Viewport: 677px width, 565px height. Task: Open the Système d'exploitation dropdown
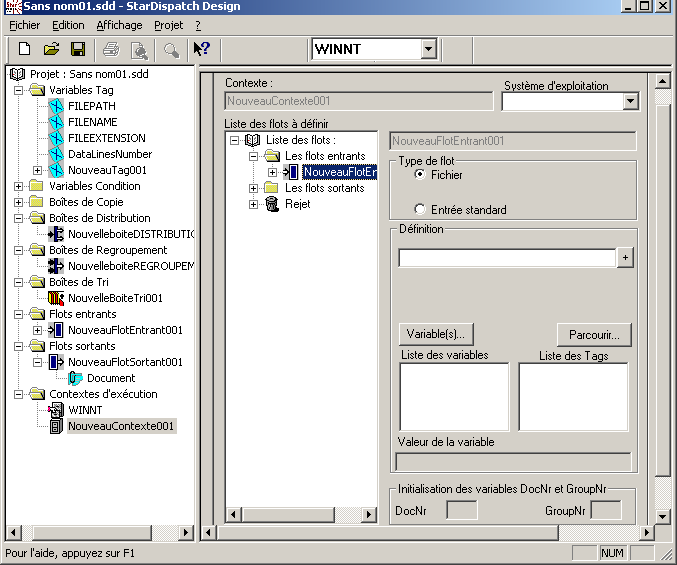(630, 101)
